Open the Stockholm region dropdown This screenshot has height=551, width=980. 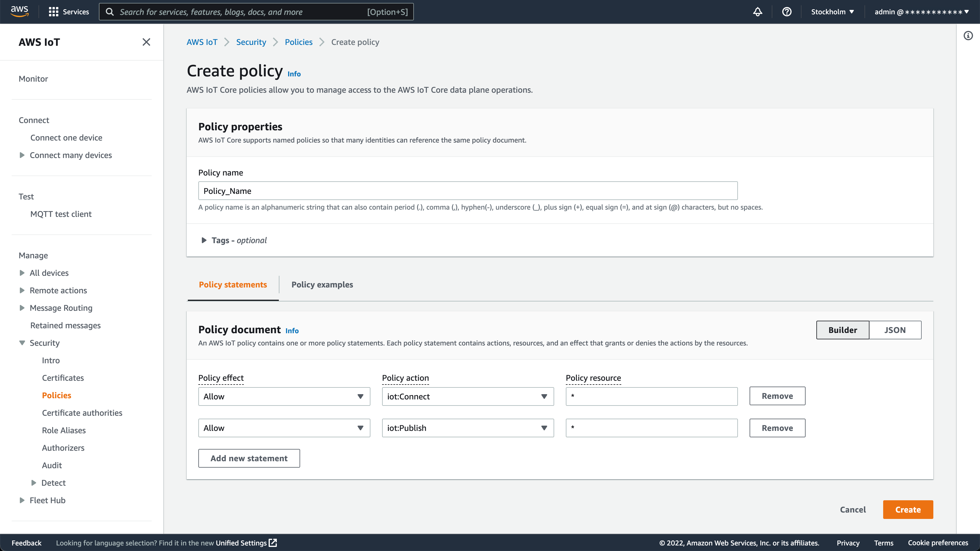[x=832, y=12]
